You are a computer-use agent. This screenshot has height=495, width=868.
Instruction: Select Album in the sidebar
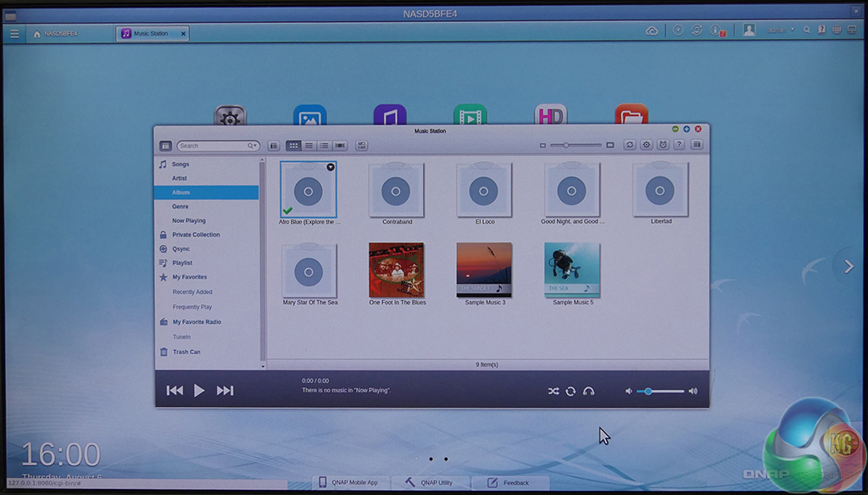pos(207,192)
